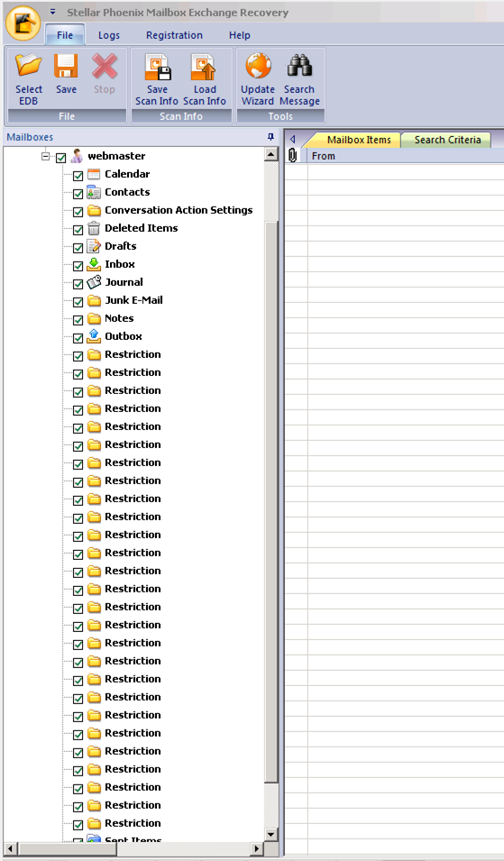Toggle the Deleted Items checkbox
The height and width of the screenshot is (861, 504).
coord(78,230)
